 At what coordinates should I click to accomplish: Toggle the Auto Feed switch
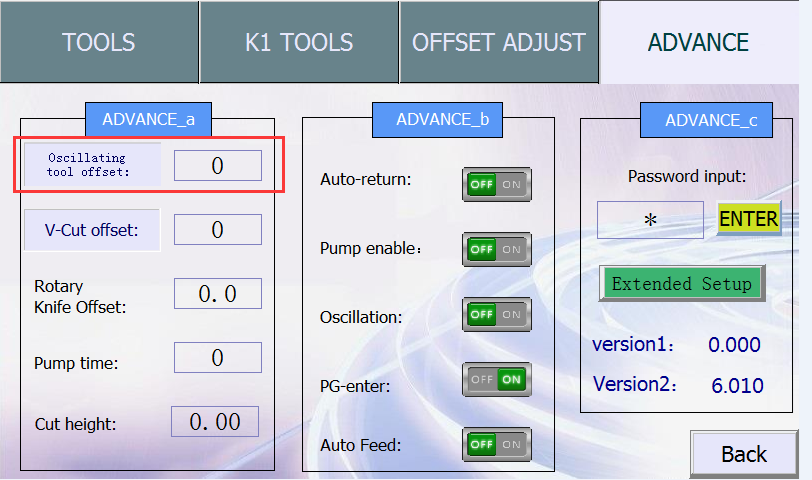coord(496,444)
